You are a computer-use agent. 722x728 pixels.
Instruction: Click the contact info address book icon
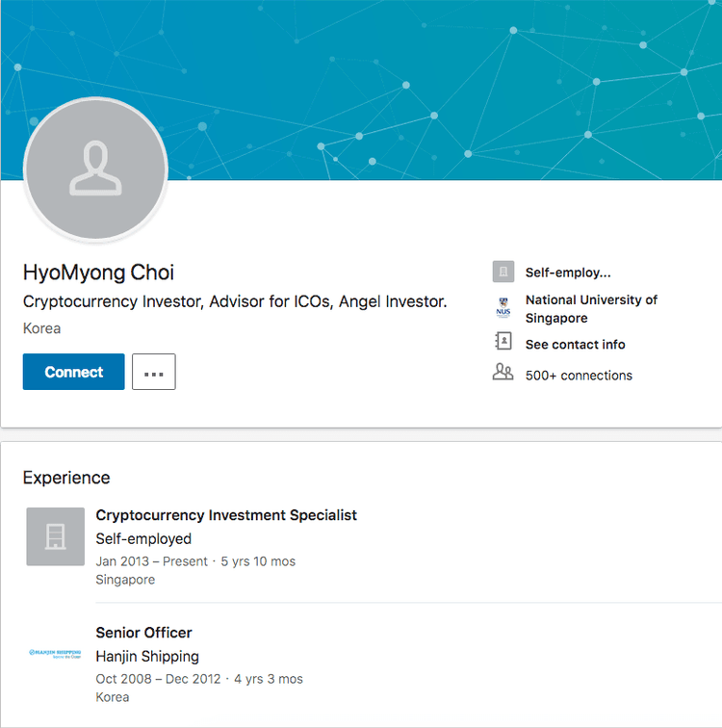coord(503,343)
